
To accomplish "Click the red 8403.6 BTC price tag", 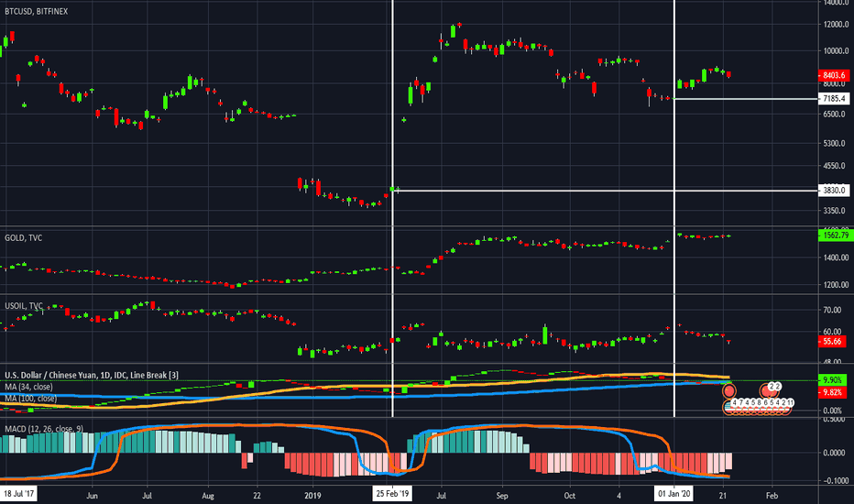I will point(833,75).
